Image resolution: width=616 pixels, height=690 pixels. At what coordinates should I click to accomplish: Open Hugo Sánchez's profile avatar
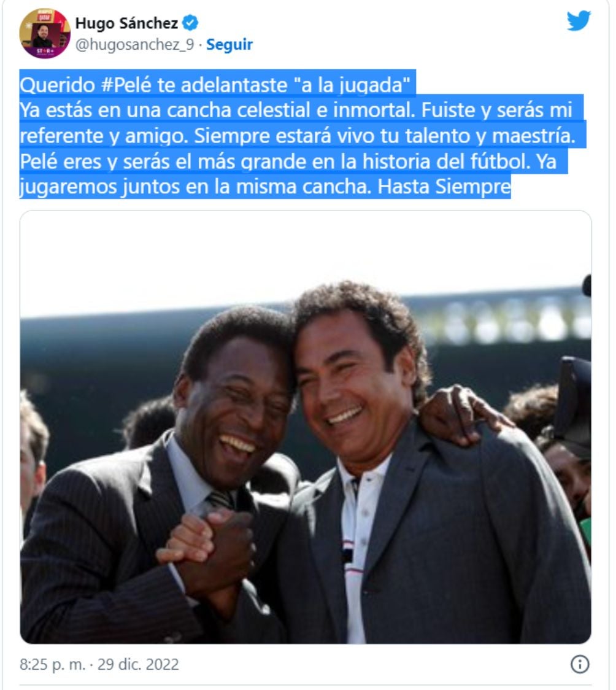[45, 33]
